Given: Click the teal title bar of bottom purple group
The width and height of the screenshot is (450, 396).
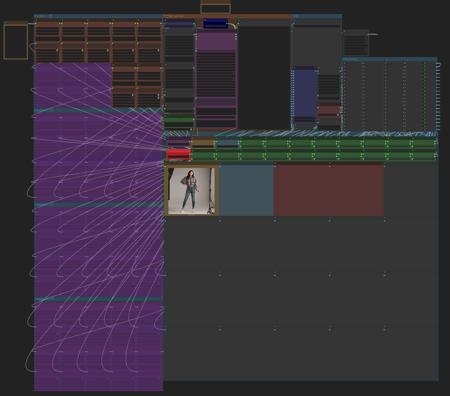Looking at the screenshot, I should click(98, 299).
